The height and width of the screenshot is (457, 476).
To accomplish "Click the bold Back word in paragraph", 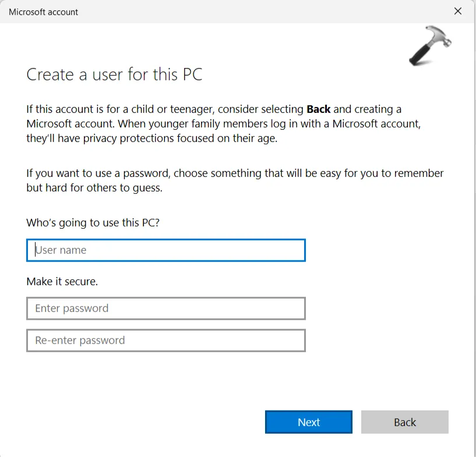I will coord(319,109).
